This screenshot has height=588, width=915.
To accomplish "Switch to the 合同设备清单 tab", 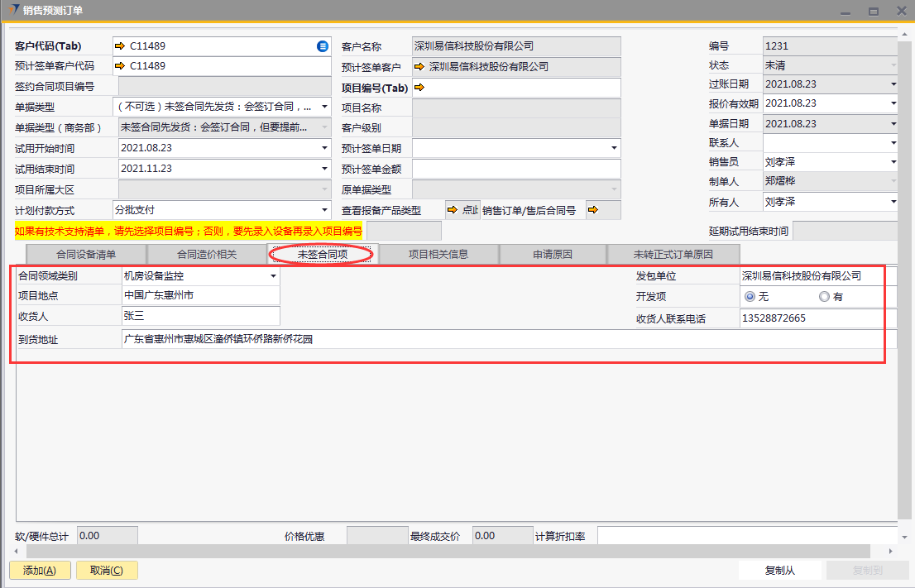I will point(86,255).
